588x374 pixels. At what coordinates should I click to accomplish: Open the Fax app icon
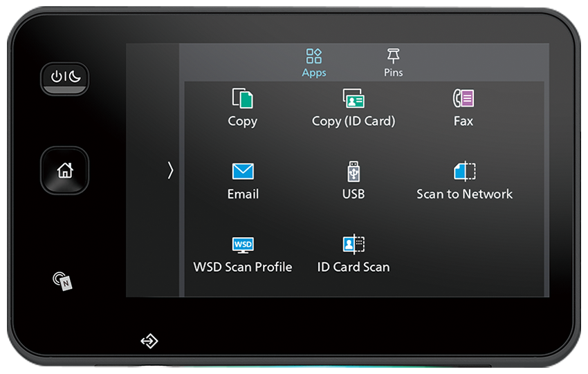[463, 99]
